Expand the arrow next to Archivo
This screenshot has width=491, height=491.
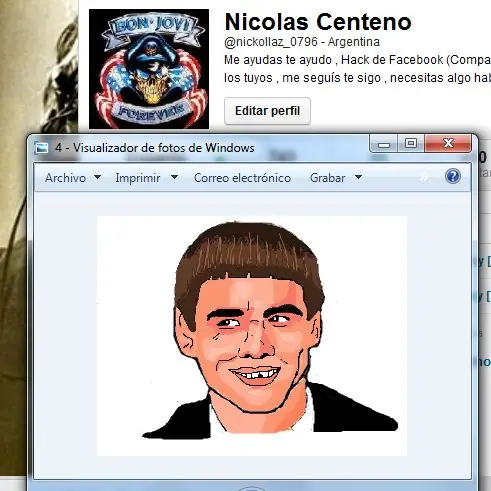[x=97, y=177]
